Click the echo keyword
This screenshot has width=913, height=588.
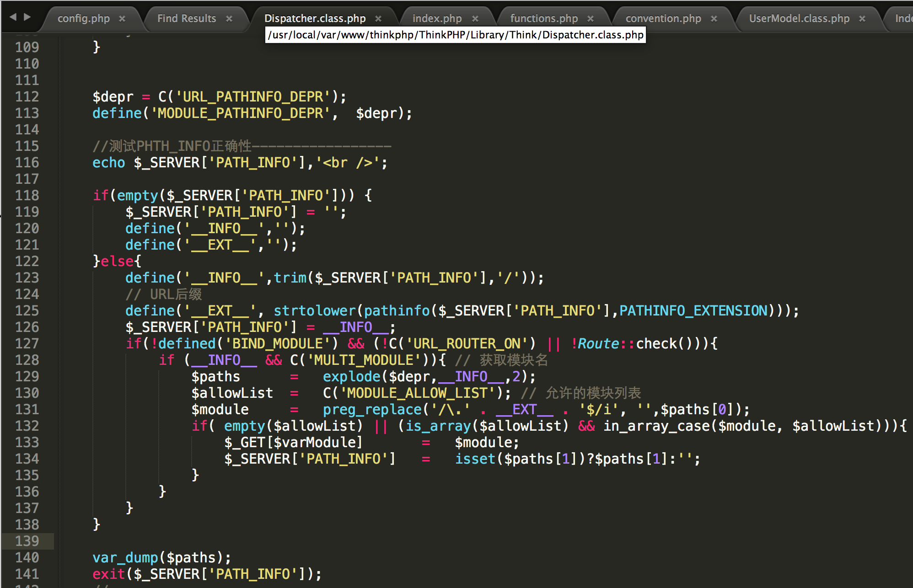[109, 162]
